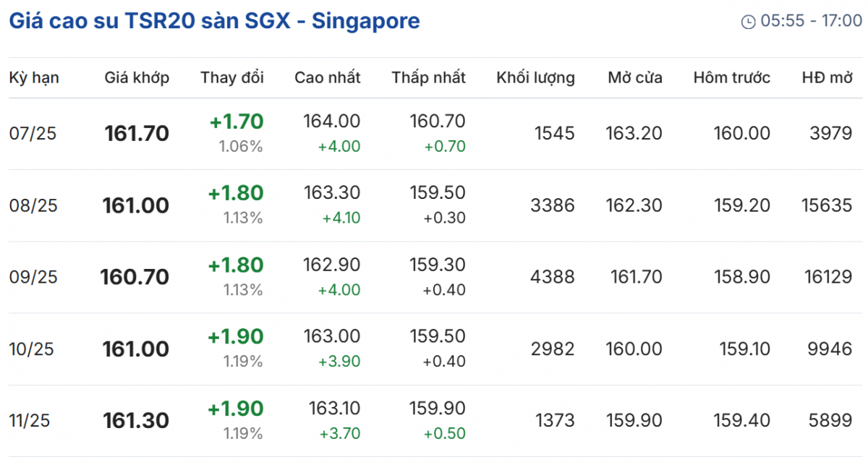
Task: Click the Khối lượng column header
Action: tap(535, 78)
